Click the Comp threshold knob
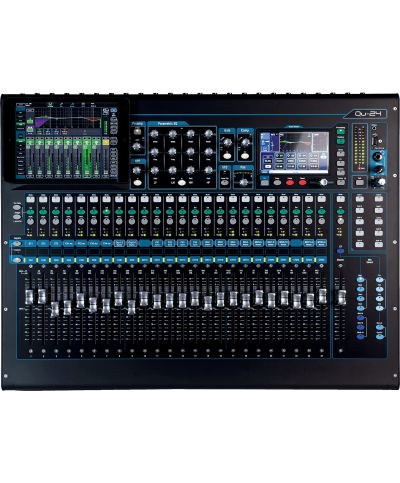 [x=245, y=142]
